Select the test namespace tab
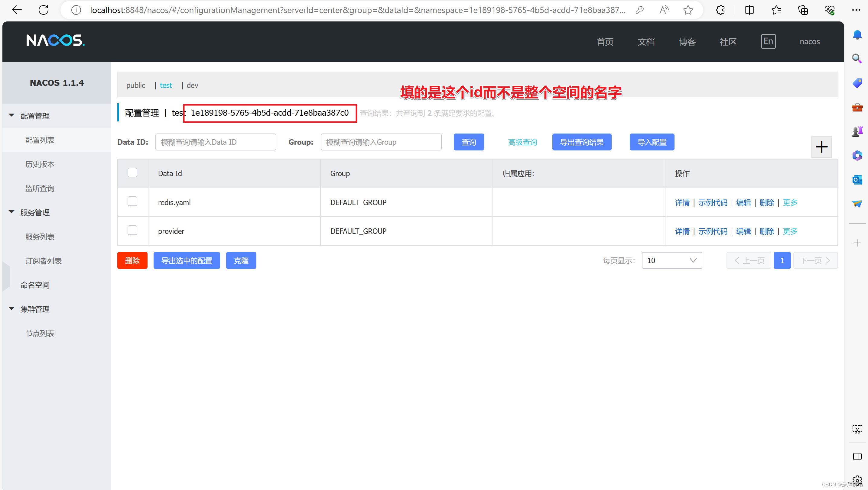Image resolution: width=868 pixels, height=490 pixels. [166, 85]
